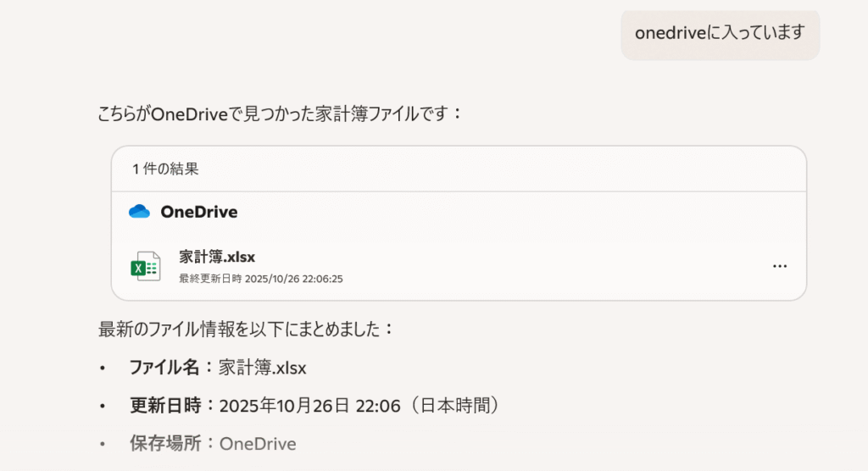Click the Excel file icon for 家計簿.xlsx

[x=145, y=266]
